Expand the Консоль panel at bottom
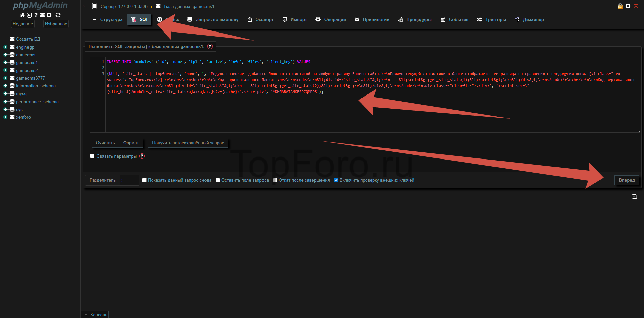This screenshot has height=318, width=644. point(96,315)
